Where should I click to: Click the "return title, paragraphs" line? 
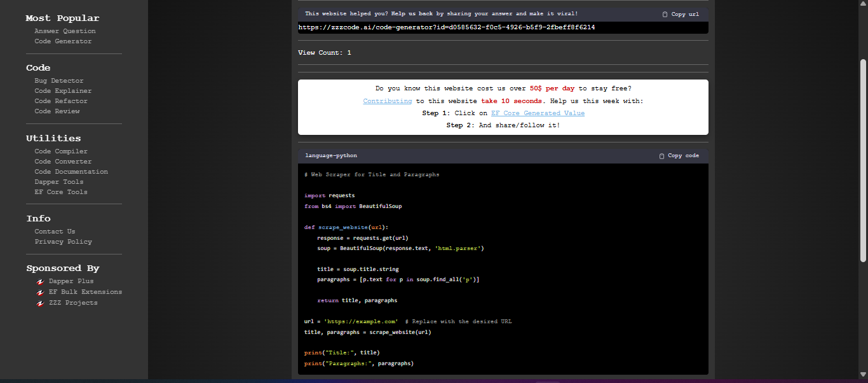(x=357, y=300)
